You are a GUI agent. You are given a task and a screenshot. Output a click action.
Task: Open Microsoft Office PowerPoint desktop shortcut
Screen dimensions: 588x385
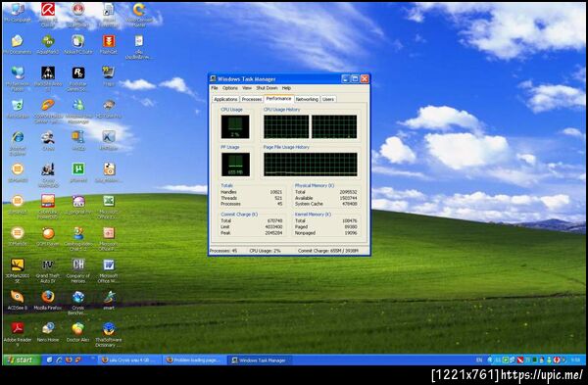(x=109, y=238)
